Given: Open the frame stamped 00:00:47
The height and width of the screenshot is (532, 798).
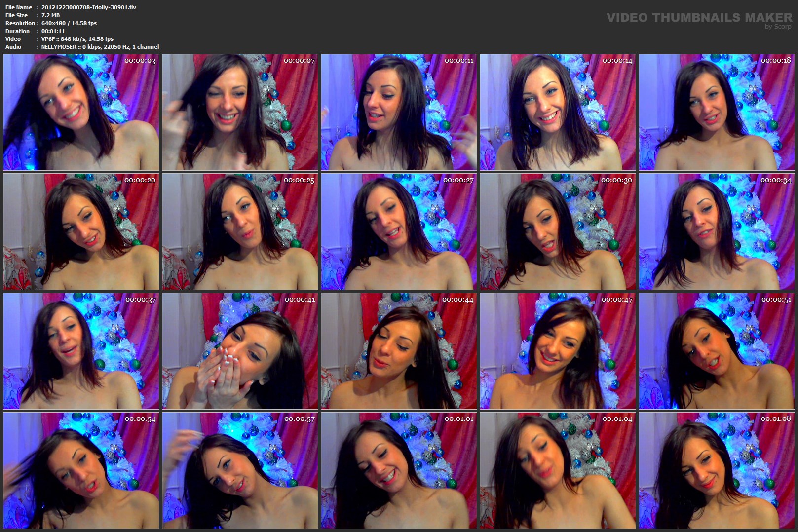Looking at the screenshot, I should 558,351.
